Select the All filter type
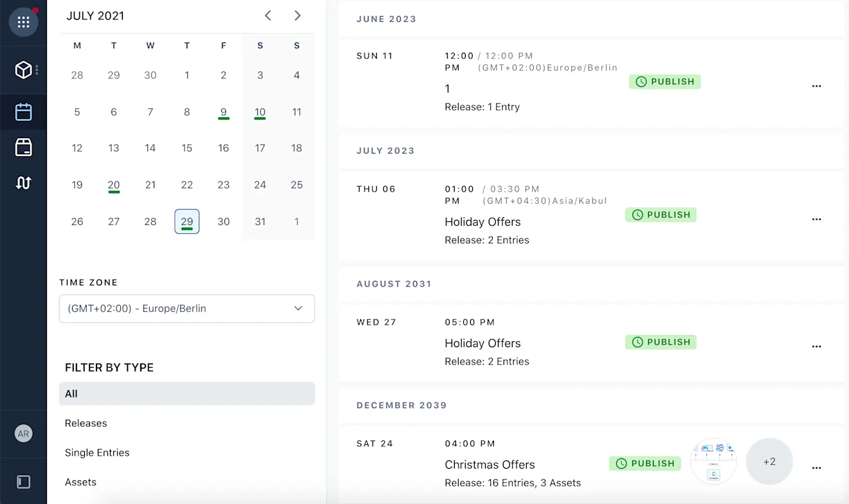This screenshot has width=849, height=504. 187,394
